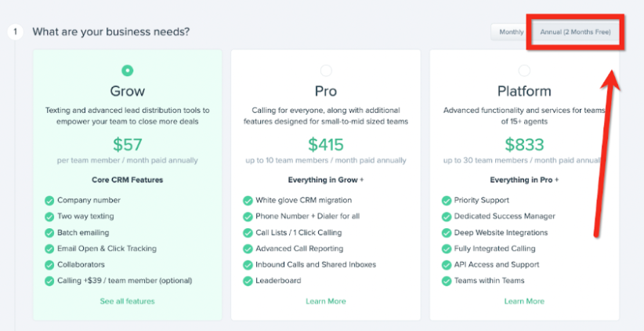Switch to Monthly billing
644x331 pixels.
[x=511, y=32]
